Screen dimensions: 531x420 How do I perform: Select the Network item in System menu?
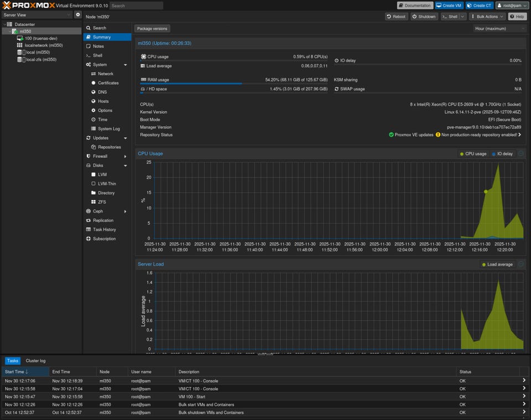point(105,74)
